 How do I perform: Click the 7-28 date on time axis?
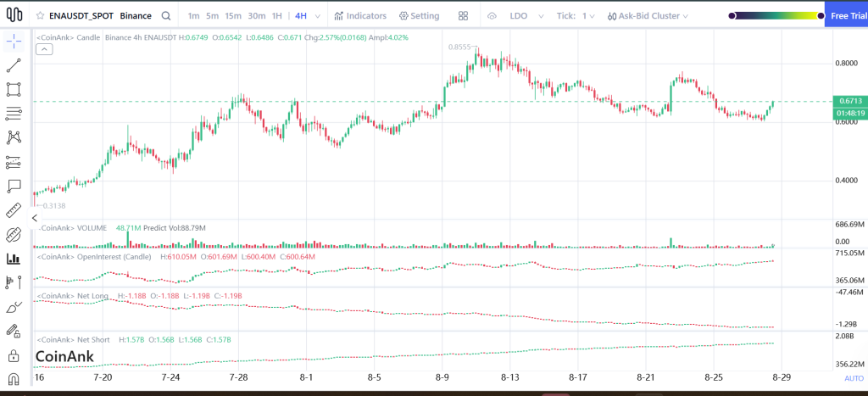coord(238,377)
